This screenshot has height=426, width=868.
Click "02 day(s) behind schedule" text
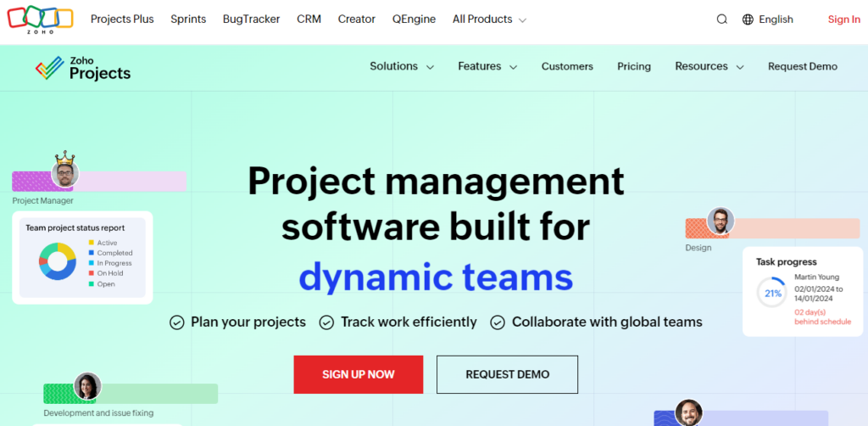coord(822,317)
